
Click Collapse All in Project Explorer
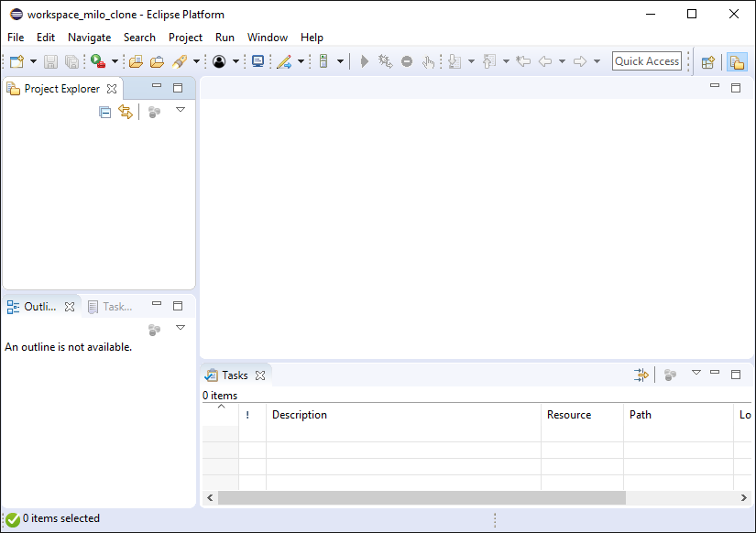tap(105, 112)
